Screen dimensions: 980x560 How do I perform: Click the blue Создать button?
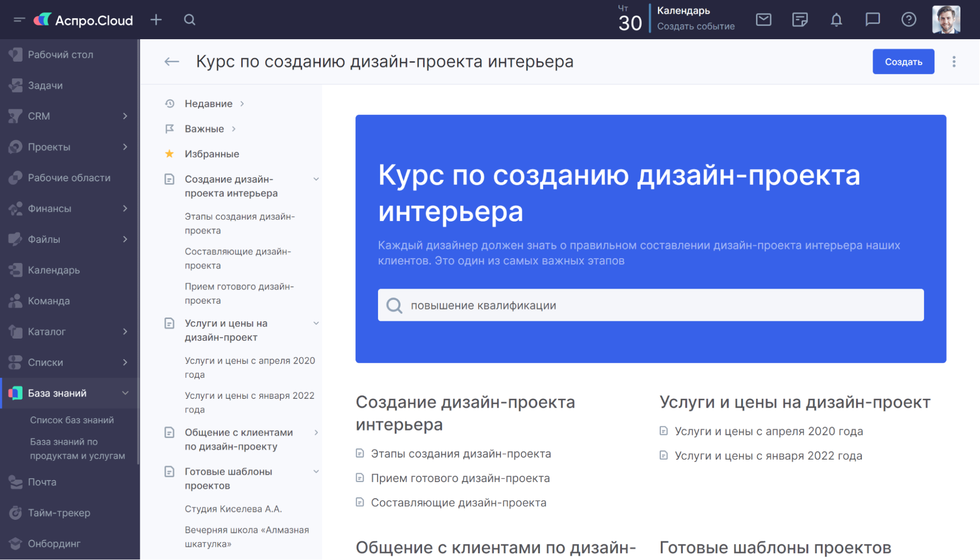903,62
